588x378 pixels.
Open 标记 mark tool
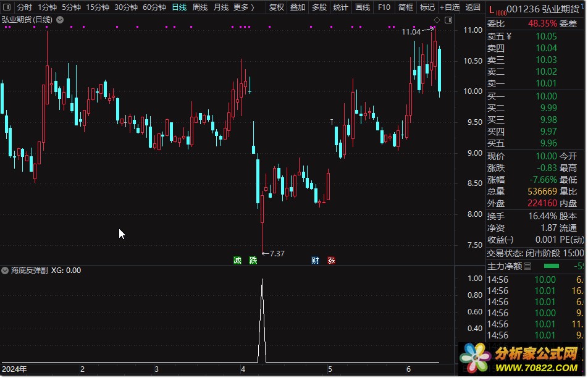coord(427,7)
